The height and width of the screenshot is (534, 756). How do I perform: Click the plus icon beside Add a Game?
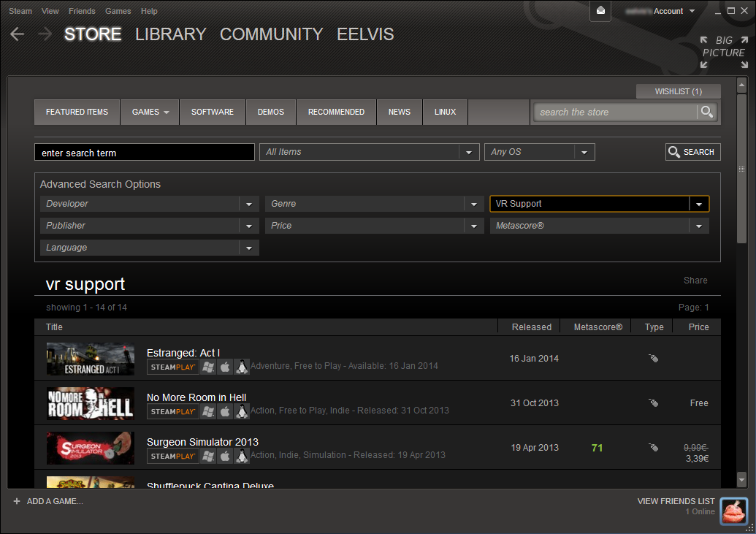click(17, 501)
